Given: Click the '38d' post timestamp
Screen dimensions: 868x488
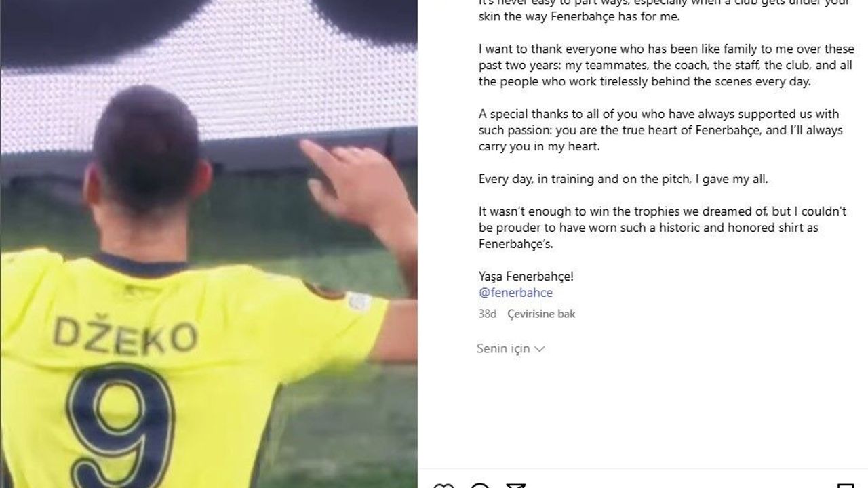Looking at the screenshot, I should 488,314.
